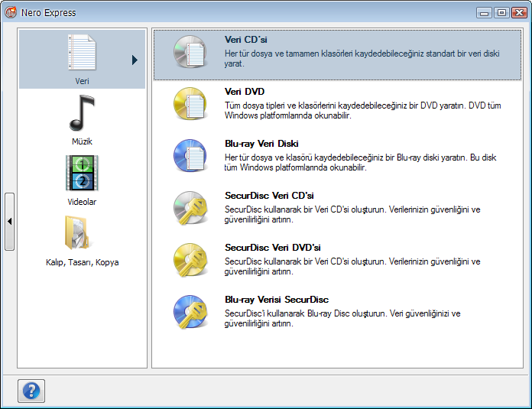The height and width of the screenshot is (409, 532).
Task: Maximize the Nero Express window
Action: point(501,12)
